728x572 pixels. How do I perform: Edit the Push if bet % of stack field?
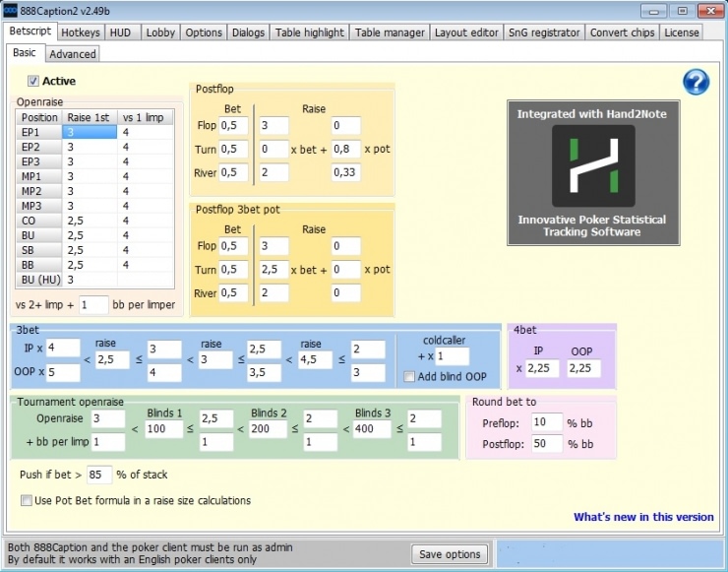tap(99, 475)
